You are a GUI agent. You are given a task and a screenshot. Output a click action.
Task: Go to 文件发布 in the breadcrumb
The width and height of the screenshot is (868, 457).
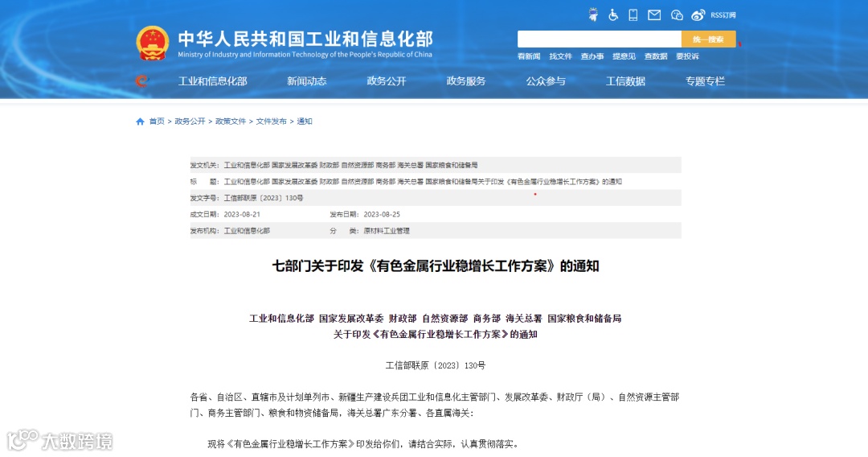tap(272, 121)
